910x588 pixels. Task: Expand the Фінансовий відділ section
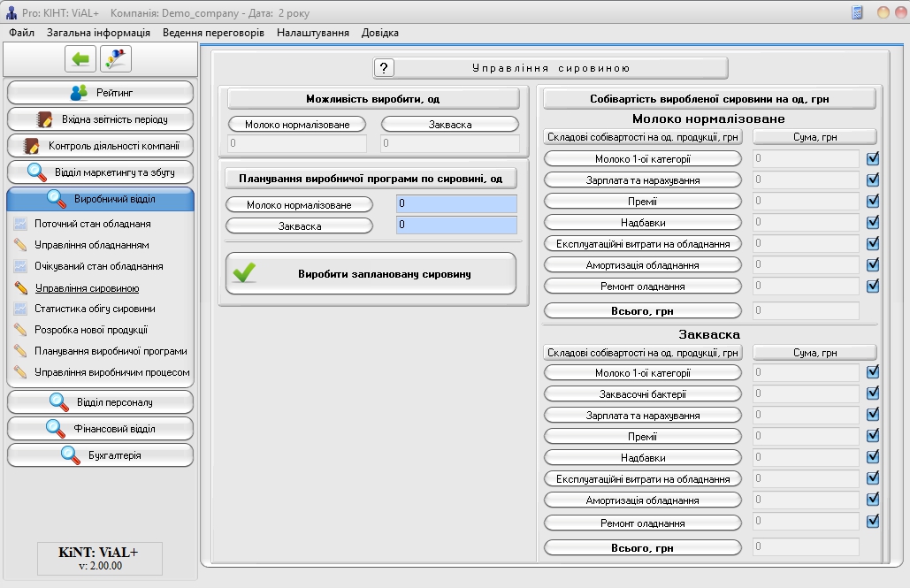pos(100,429)
